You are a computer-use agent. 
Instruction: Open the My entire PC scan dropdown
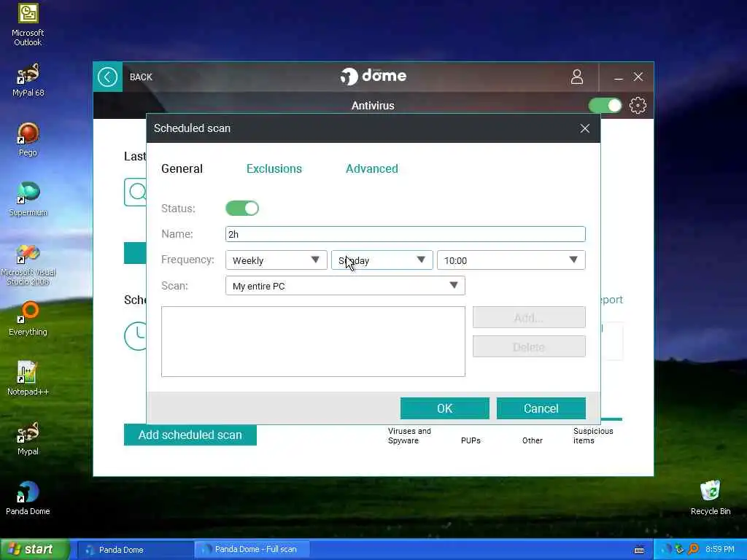(345, 286)
